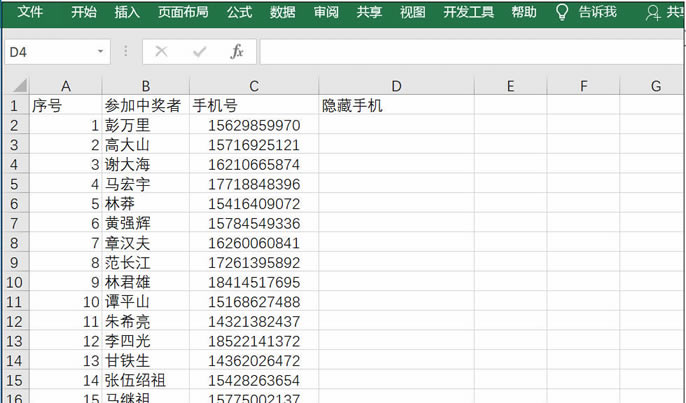
Task: Select row 4 header
Action: pyautogui.click(x=14, y=165)
